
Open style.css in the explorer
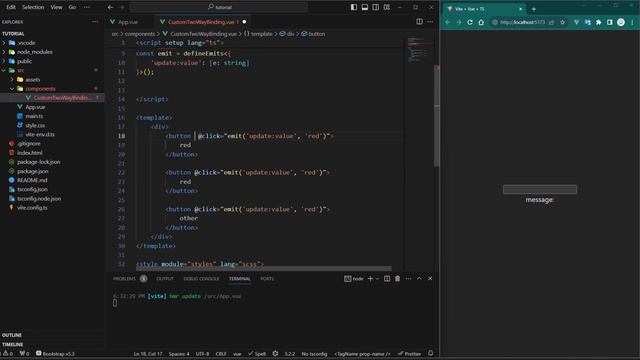click(35, 125)
